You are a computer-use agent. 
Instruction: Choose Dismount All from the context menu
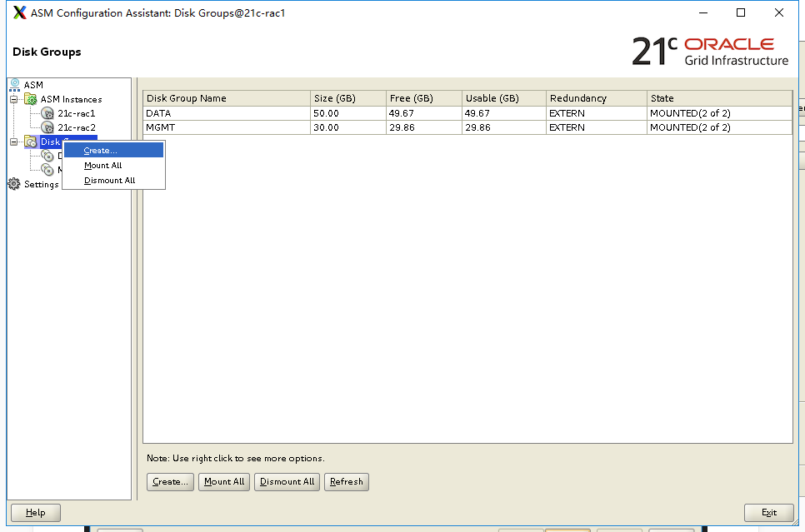[x=113, y=180]
